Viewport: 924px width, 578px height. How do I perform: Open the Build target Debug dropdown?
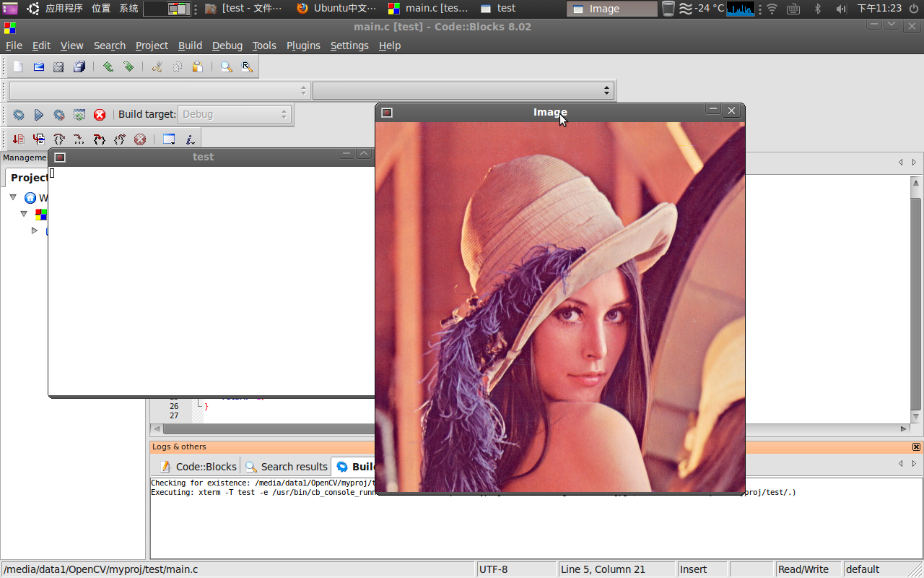[x=234, y=114]
